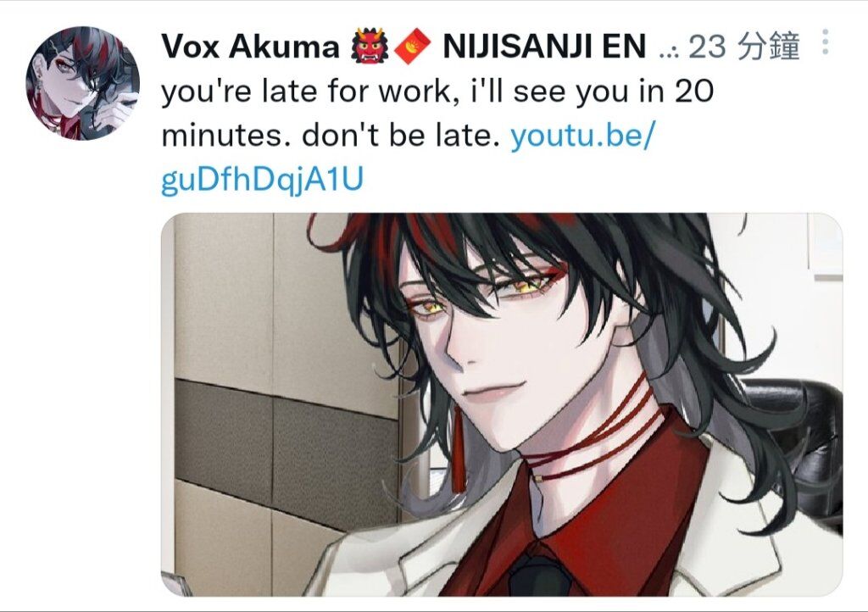
Task: Click the display name Vox Akuma
Action: [x=250, y=46]
